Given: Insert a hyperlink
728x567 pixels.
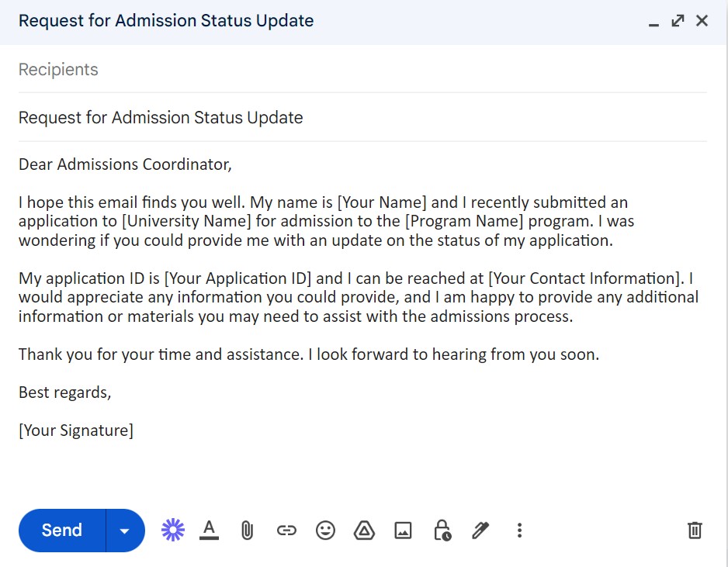Looking at the screenshot, I should tap(286, 531).
